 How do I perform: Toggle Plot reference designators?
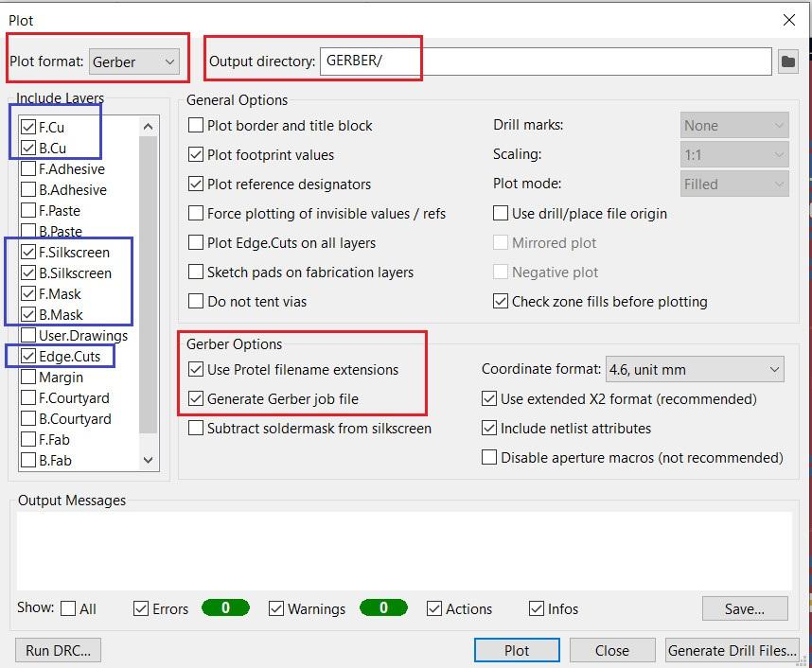point(196,184)
